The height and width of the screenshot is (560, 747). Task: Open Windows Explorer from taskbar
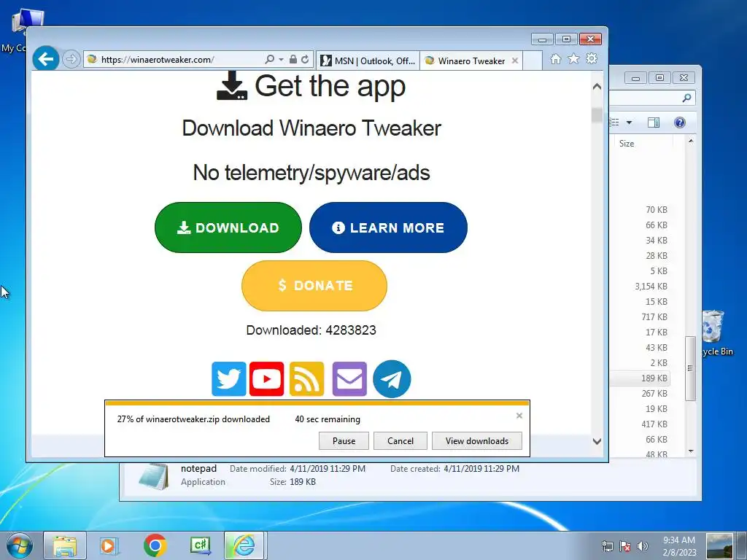click(65, 545)
